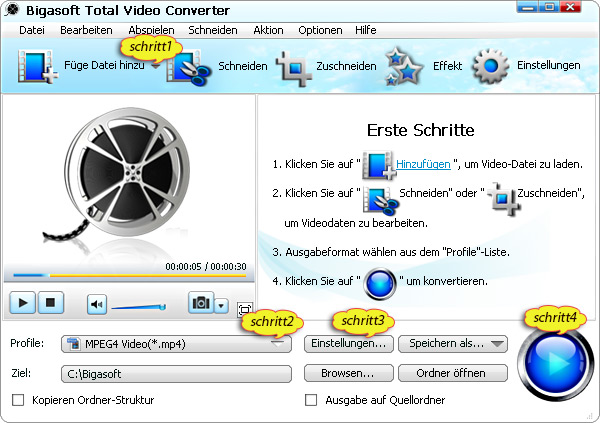Open the Aktion menu
This screenshot has width=600, height=423.
tap(268, 30)
